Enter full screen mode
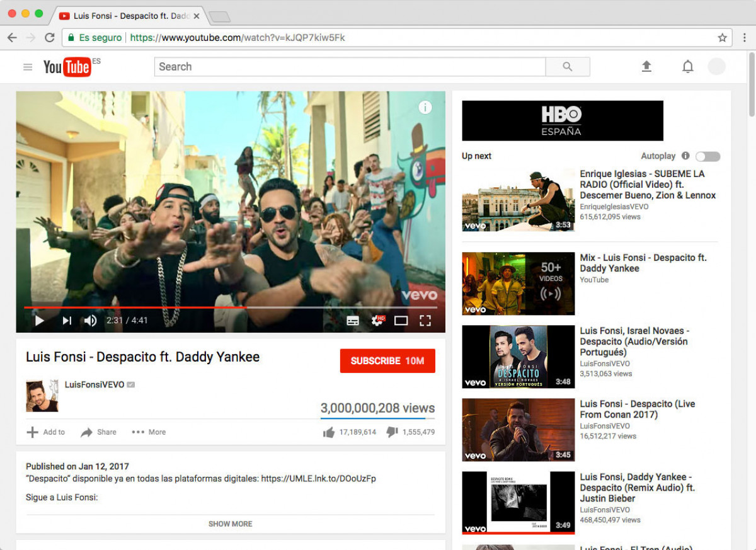Screen dimensions: 756x550 (x=425, y=321)
